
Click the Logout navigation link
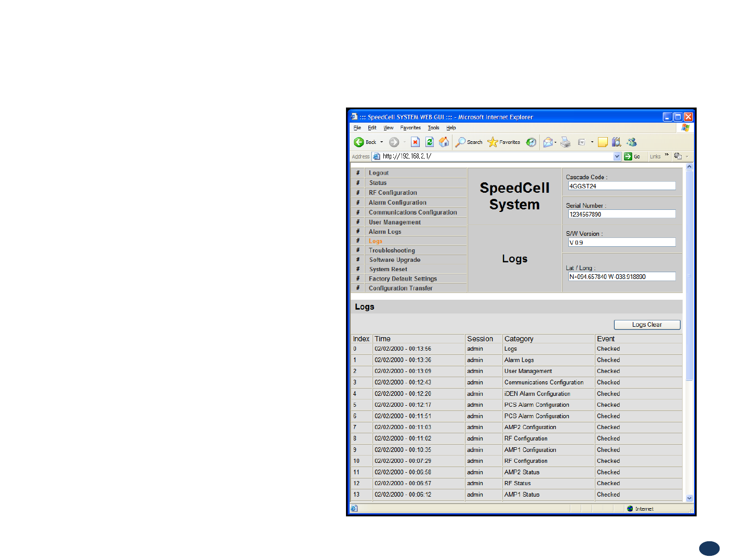(x=379, y=173)
